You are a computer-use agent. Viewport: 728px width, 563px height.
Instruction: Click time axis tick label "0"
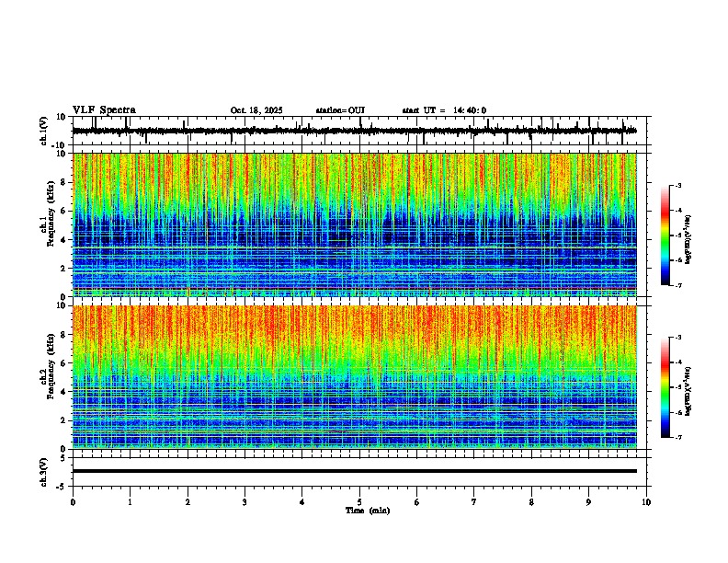pyautogui.click(x=73, y=502)
